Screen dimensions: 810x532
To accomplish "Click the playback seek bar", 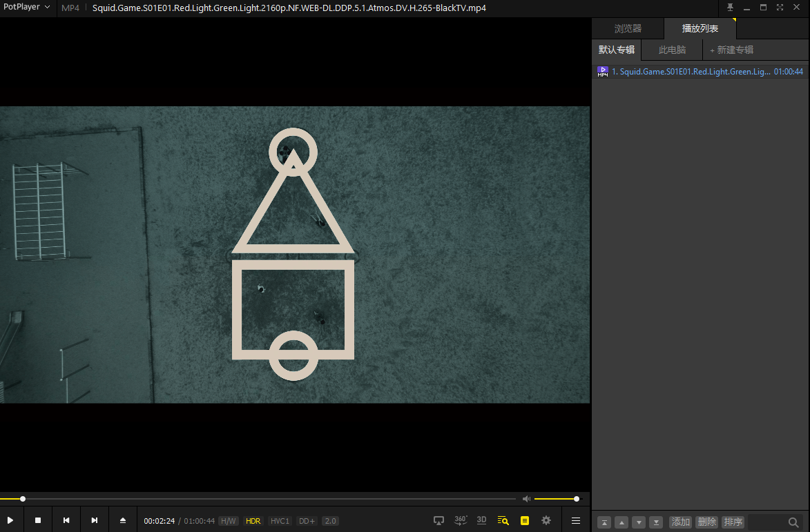I will [258, 499].
